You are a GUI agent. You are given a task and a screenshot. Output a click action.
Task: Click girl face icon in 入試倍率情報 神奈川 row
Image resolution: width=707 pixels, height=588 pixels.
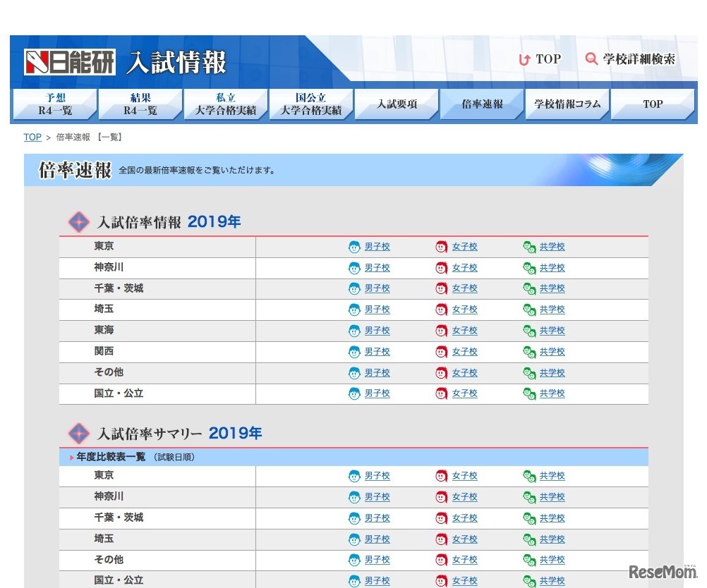tap(442, 268)
